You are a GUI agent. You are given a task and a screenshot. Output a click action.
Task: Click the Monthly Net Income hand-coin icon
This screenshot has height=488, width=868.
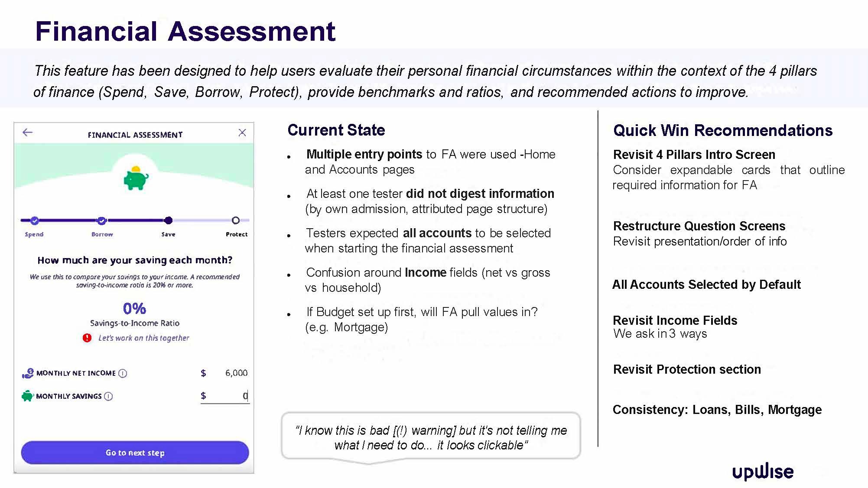pyautogui.click(x=28, y=373)
